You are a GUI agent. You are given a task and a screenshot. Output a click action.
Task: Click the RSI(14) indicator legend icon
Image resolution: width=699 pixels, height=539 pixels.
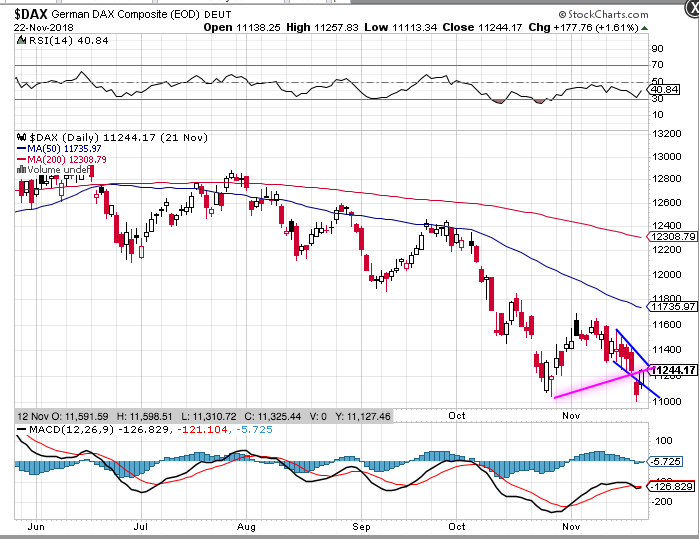pos(20,40)
